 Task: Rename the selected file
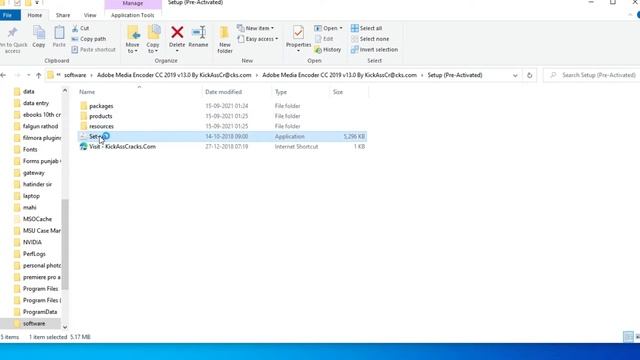coord(198,37)
